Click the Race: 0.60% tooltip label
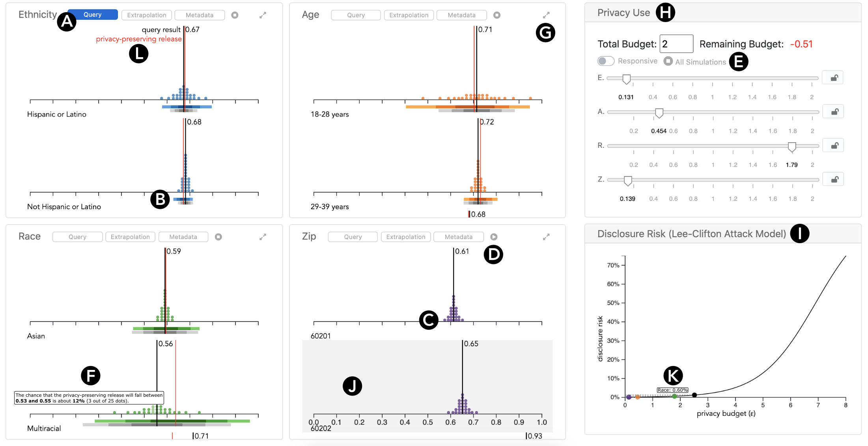The width and height of the screenshot is (868, 446). pos(673,390)
